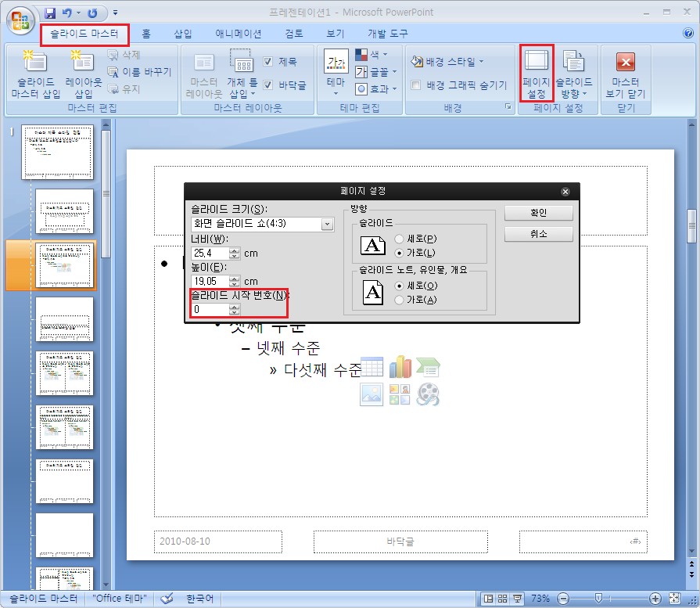This screenshot has height=608, width=700.
Task: Delete the layout with 삭제
Action: pos(124,55)
